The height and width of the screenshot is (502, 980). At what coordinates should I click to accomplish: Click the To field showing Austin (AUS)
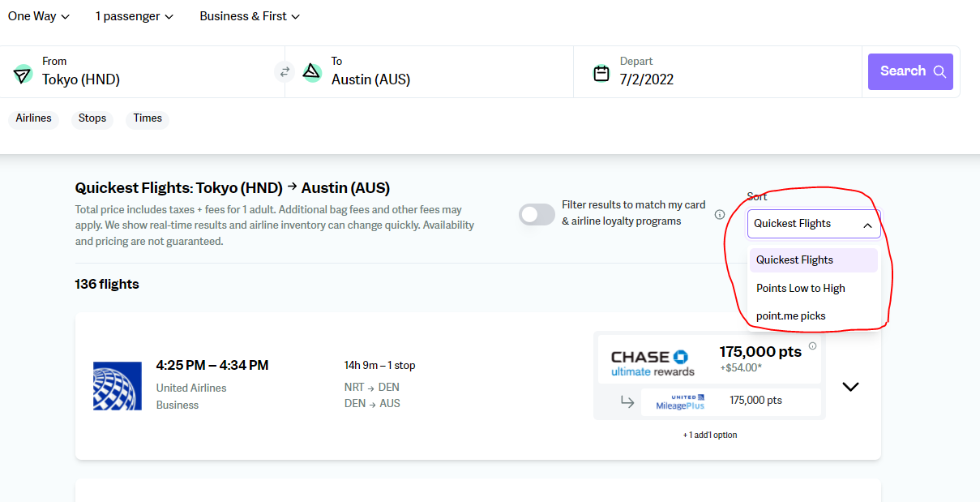[370, 79]
